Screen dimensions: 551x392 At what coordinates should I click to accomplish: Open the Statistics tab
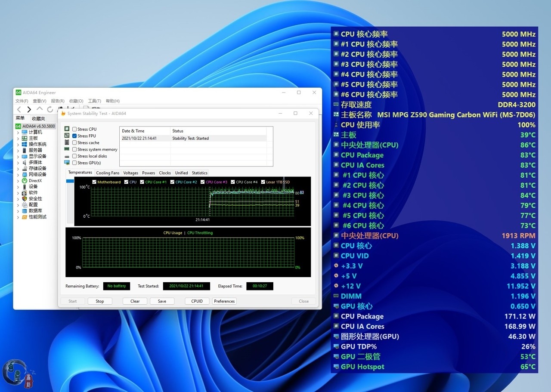point(200,173)
